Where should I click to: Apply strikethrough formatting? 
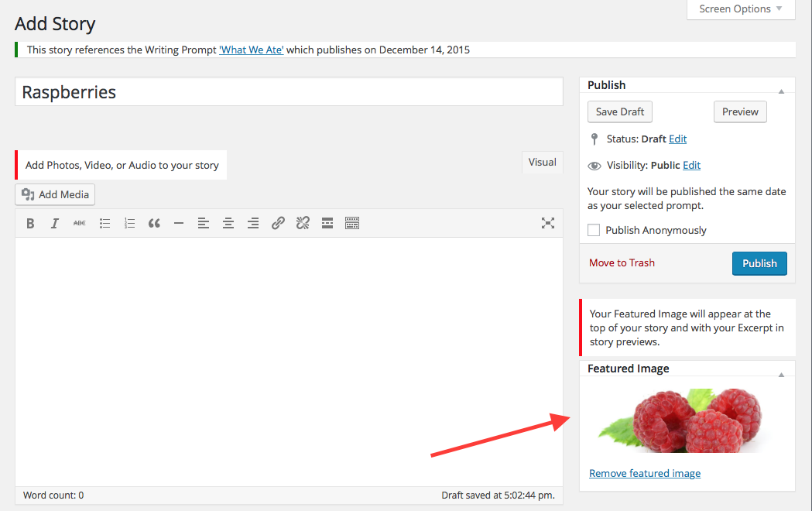[x=80, y=224]
